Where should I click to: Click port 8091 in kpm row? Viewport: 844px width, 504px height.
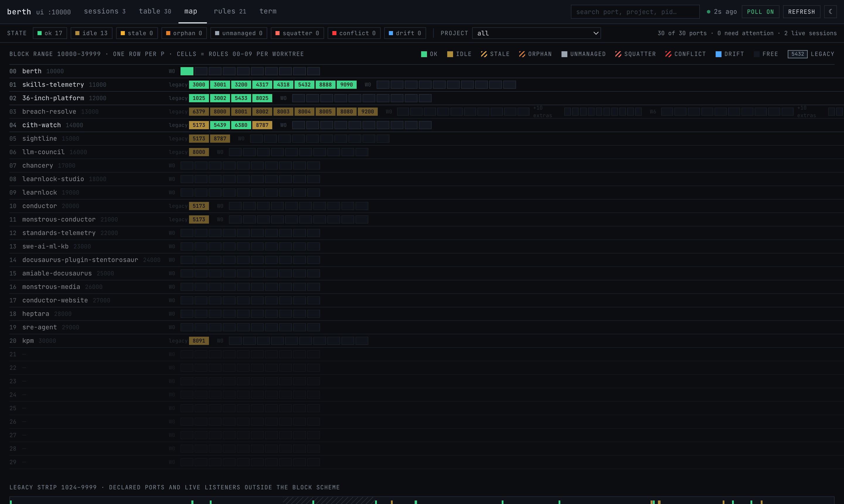pos(199,341)
